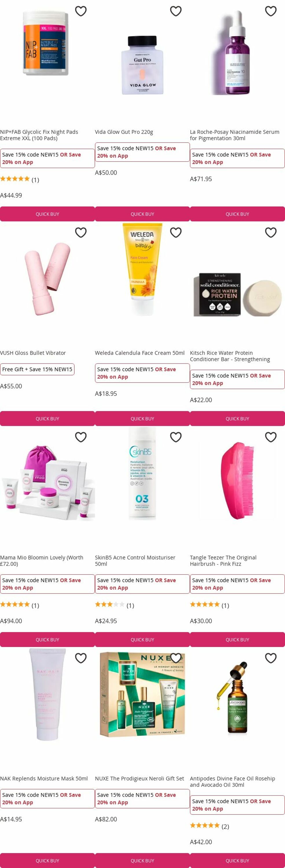This screenshot has width=285, height=868.
Task: Heart icon on NUXE Prodigieux Neroli Gift Set
Action: 176,658
